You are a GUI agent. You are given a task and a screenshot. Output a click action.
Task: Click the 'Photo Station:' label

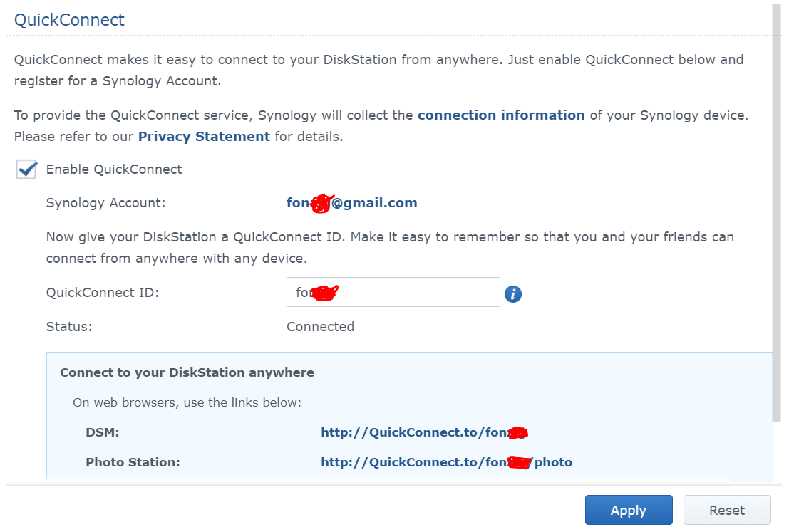(x=133, y=462)
